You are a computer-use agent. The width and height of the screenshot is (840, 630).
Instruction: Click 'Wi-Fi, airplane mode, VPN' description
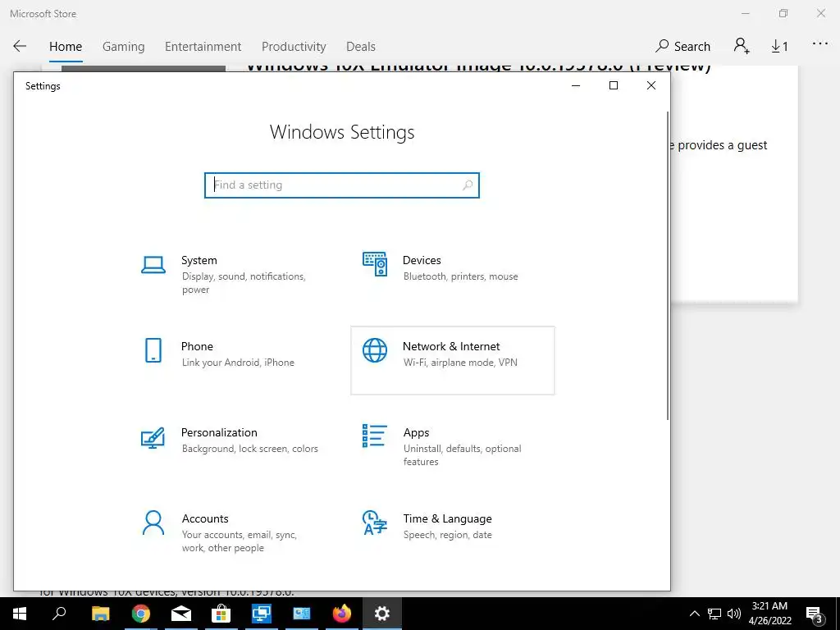point(460,363)
